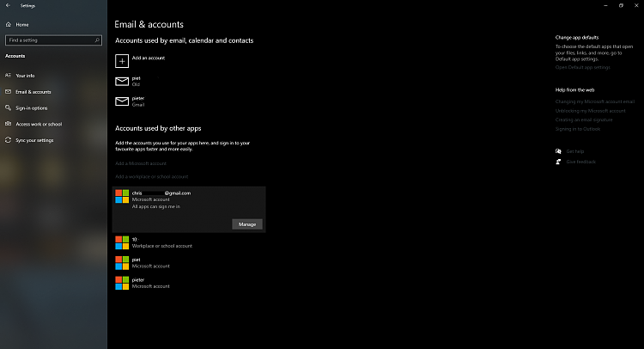Click the back arrow in Settings title bar

[8, 5]
